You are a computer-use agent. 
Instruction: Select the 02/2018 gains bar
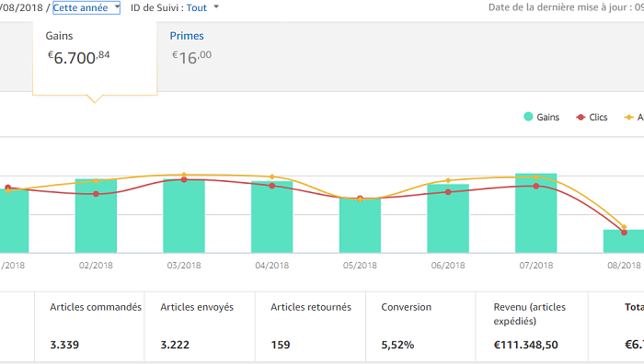(96, 216)
